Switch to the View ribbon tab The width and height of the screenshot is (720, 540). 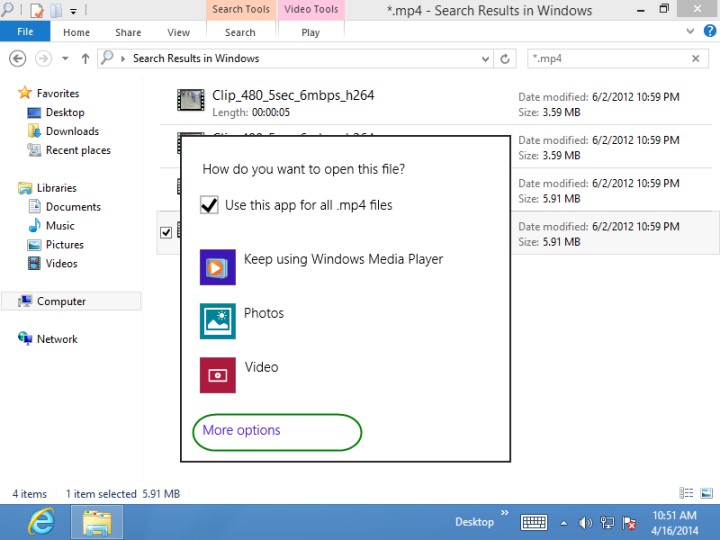(x=178, y=32)
